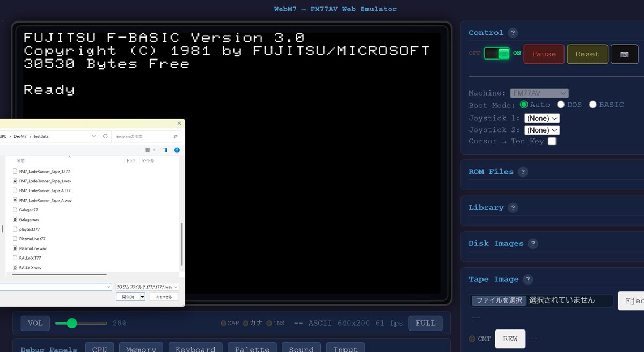This screenshot has width=644, height=352.
Task: Expand the Library section
Action: (x=486, y=208)
